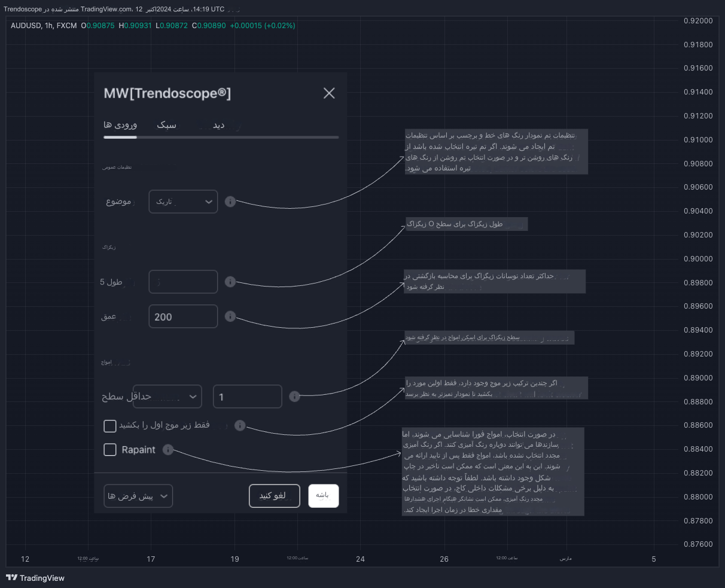Click the عمق depth field showing 200
The height and width of the screenshot is (588, 725).
pyautogui.click(x=183, y=316)
